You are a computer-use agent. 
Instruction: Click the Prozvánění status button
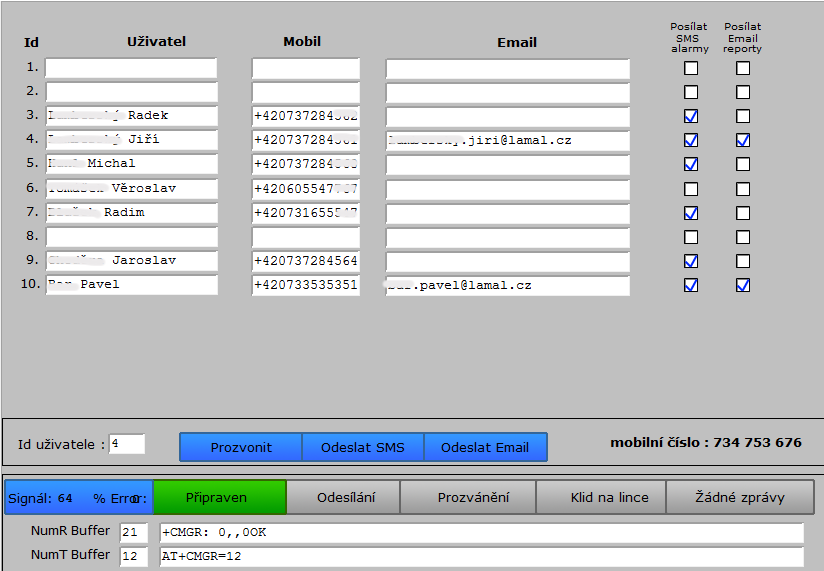coord(467,497)
